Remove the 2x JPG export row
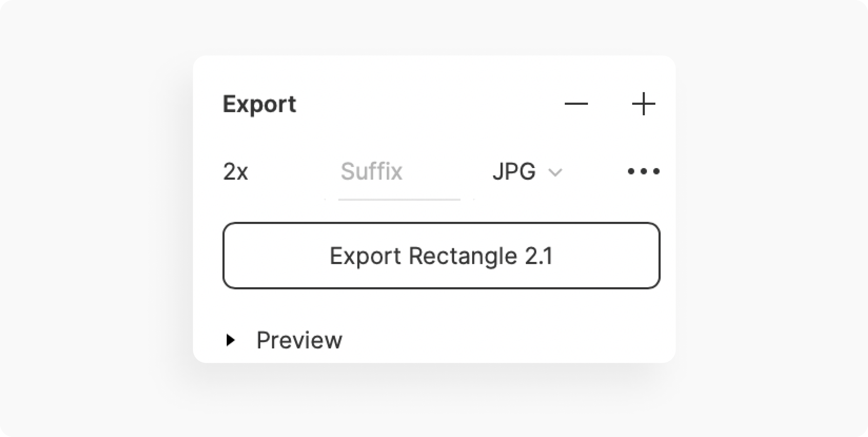The image size is (868, 437). tap(576, 104)
